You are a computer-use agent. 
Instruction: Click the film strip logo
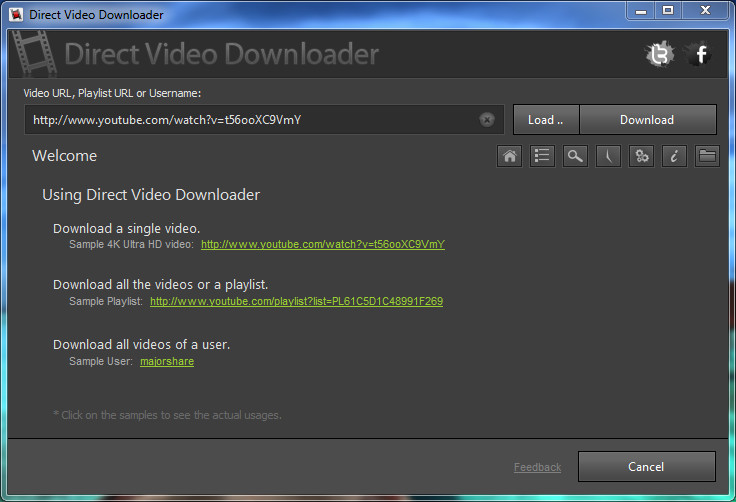(x=34, y=53)
